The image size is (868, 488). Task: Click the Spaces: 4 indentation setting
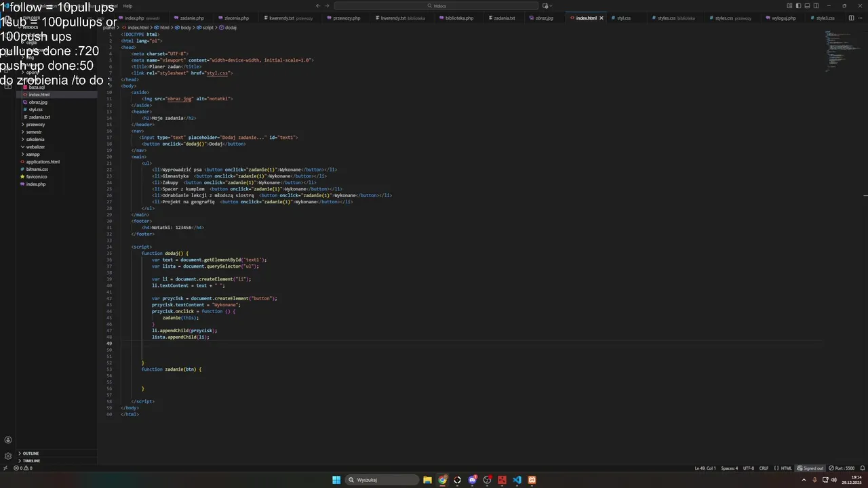(x=730, y=468)
